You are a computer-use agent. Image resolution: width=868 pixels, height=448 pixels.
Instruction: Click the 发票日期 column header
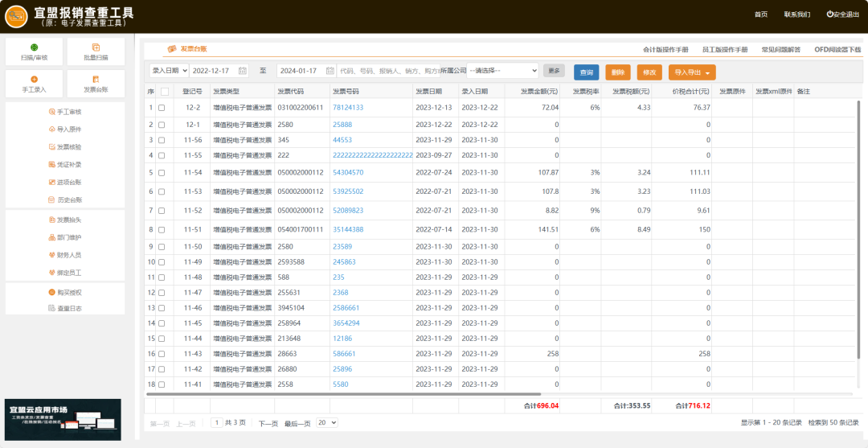[x=429, y=92]
